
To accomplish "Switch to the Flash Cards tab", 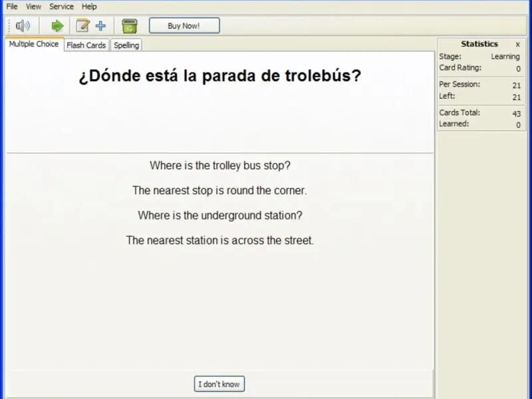I will point(86,45).
